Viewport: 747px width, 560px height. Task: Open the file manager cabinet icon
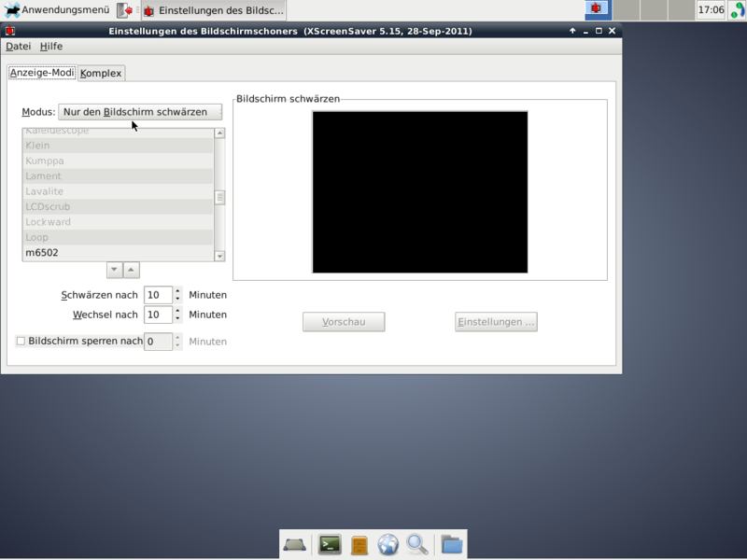pyautogui.click(x=359, y=544)
